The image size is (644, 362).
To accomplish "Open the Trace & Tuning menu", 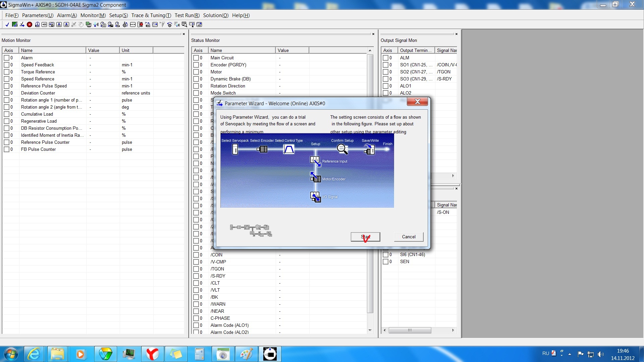I will pyautogui.click(x=151, y=15).
